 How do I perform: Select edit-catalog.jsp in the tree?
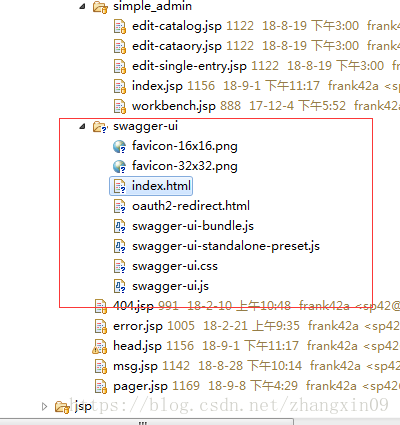(x=177, y=26)
